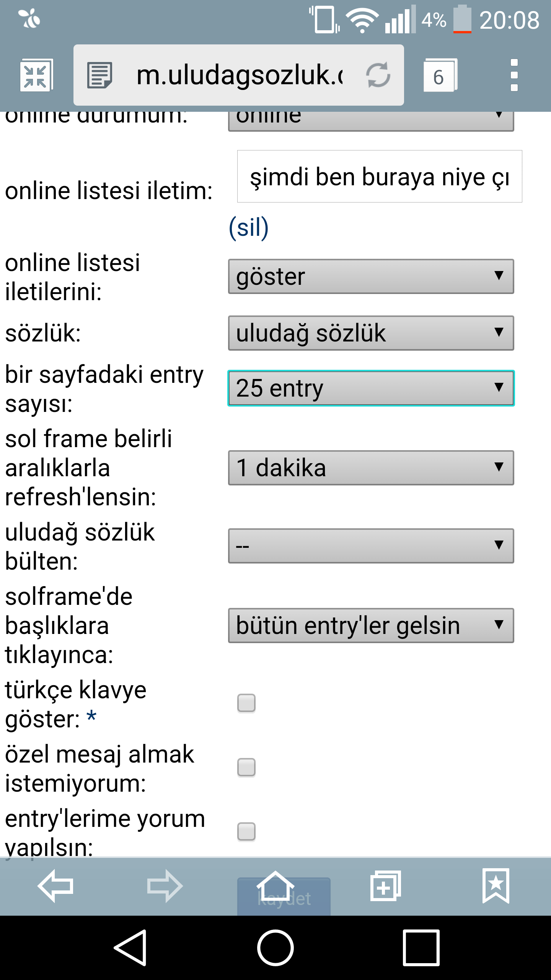The width and height of the screenshot is (551, 980).
Task: Open the bütün entry'ler gelsin dropdown
Action: (371, 626)
